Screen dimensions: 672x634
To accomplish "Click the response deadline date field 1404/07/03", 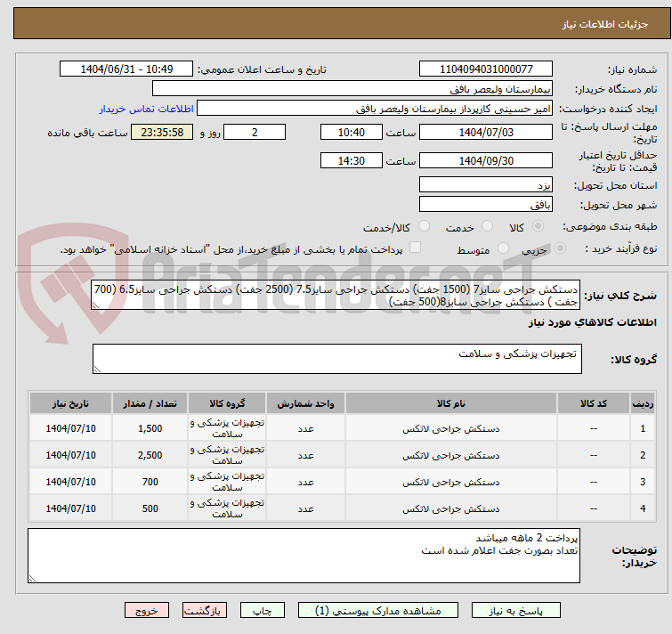I will coord(487,133).
